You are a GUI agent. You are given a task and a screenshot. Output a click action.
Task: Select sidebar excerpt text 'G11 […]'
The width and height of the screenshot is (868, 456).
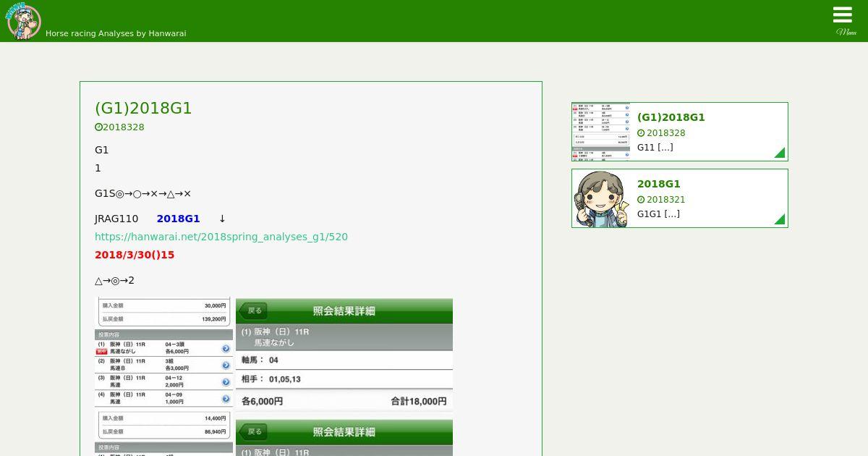pos(655,147)
